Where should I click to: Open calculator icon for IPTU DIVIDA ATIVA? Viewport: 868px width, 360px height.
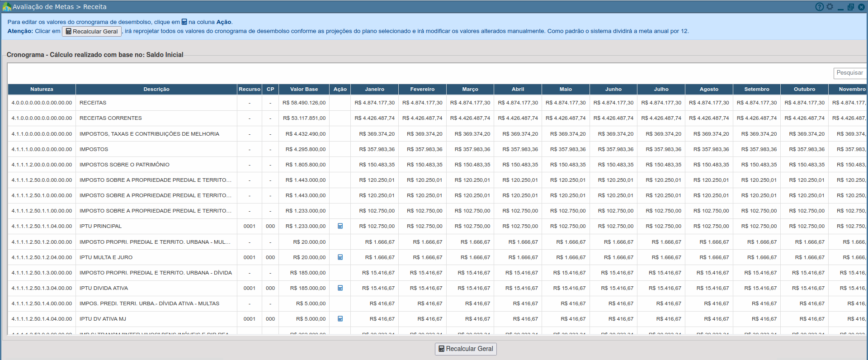pos(340,288)
